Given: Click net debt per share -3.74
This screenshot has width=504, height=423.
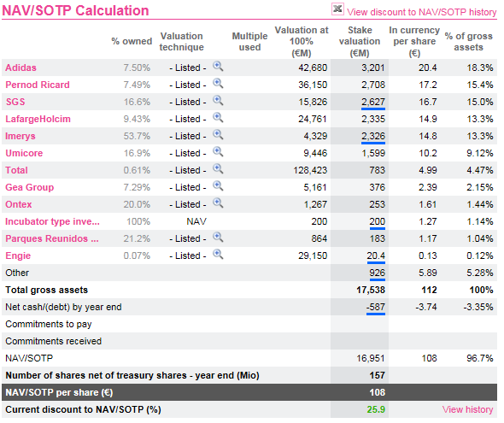Looking at the screenshot, I should click(426, 307).
